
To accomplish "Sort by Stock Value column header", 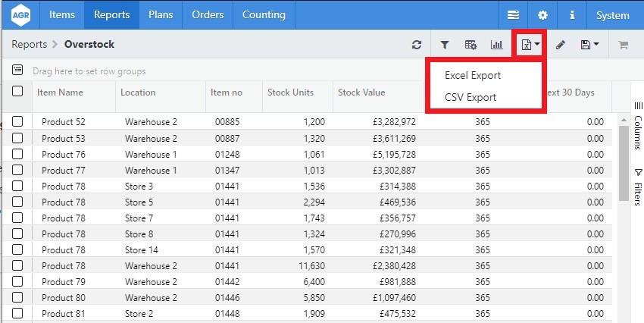I will click(x=361, y=93).
